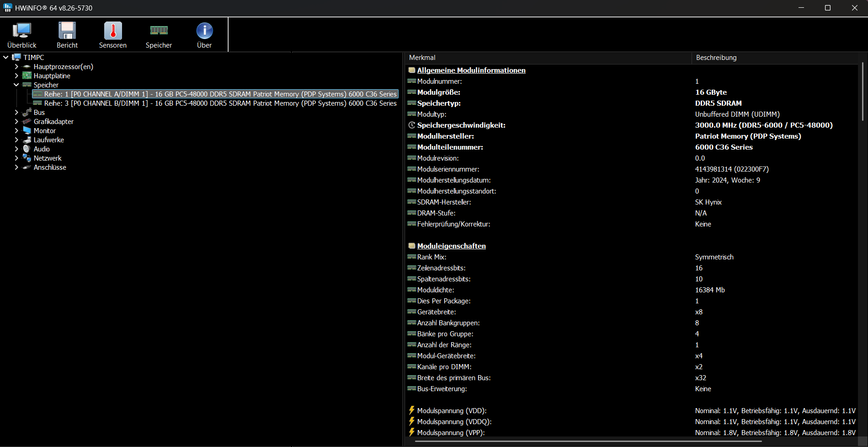868x447 pixels.
Task: Select the Fehlerprüfung/Korrektur row label
Action: pyautogui.click(x=453, y=224)
